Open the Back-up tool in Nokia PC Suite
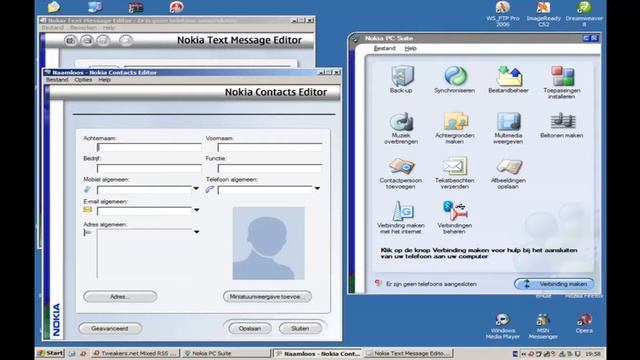This screenshot has height=360, width=640. coord(402,79)
